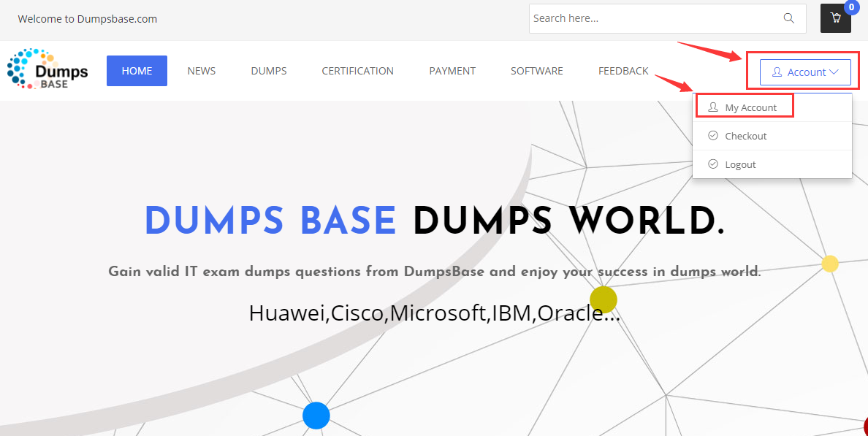Viewport: 868px width, 436px height.
Task: Click the Huawei,Cisco,Microsoft,IBM,Oracle text
Action: 434,313
